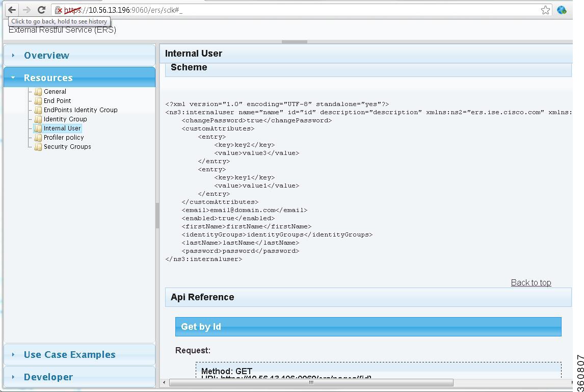Click the opening customAttributes tag line

point(218,128)
